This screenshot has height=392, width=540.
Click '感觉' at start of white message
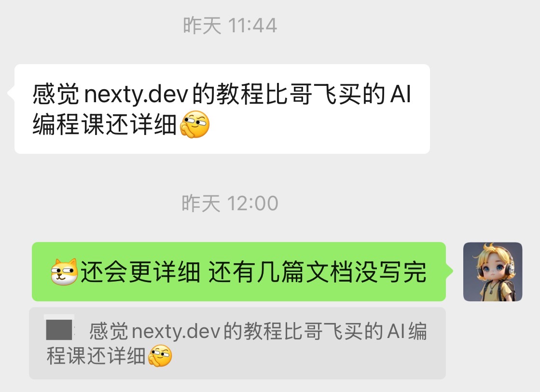(x=56, y=94)
